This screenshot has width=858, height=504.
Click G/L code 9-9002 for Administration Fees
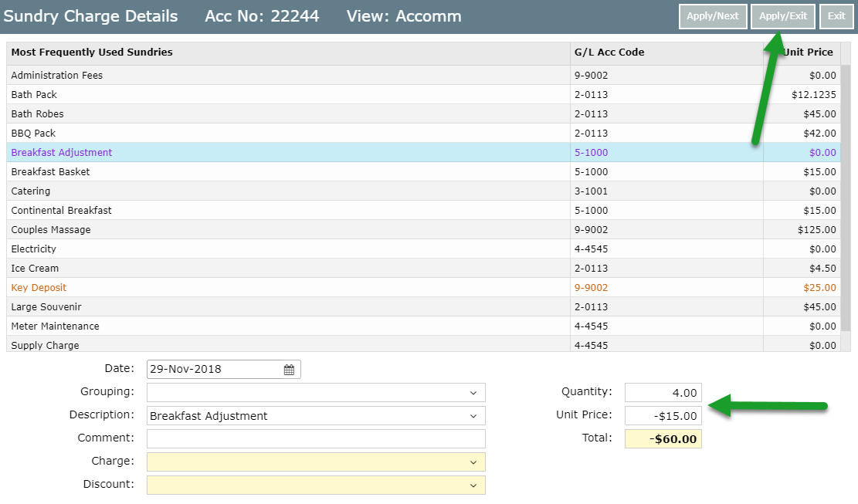[591, 76]
